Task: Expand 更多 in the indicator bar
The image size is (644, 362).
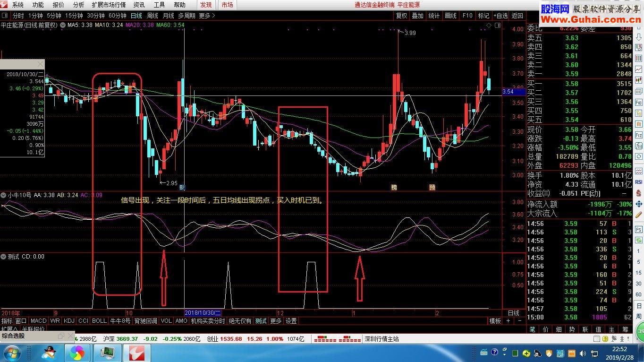Action: tap(276, 321)
